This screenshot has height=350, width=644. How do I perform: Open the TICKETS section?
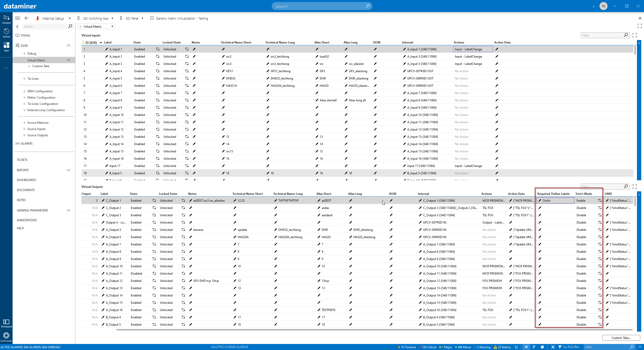click(x=22, y=160)
